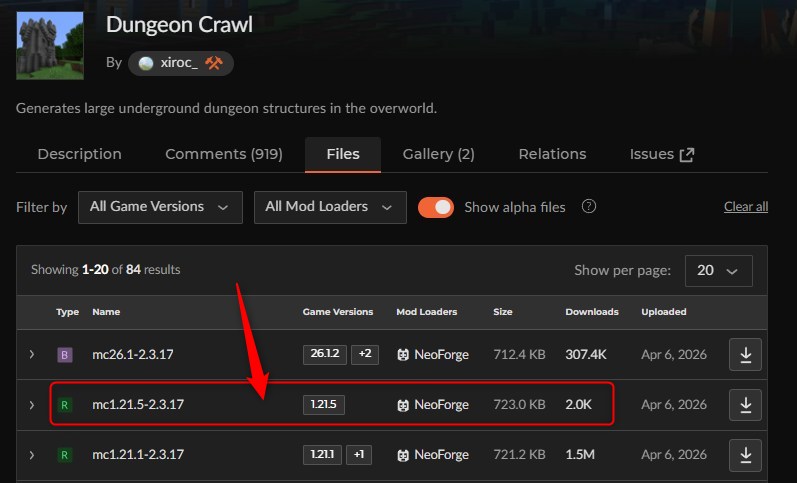Open the Gallery (2) tab

point(439,154)
